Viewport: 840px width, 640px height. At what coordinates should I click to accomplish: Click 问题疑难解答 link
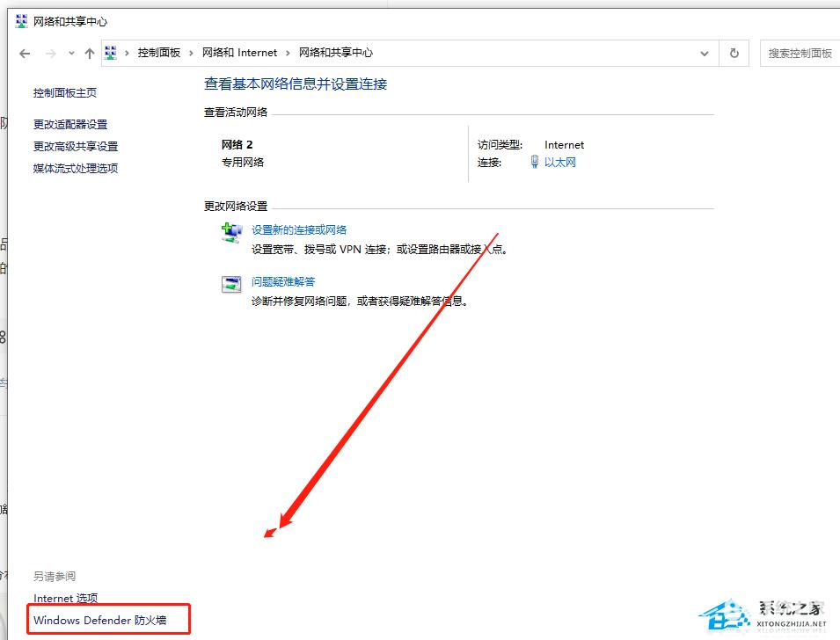pyautogui.click(x=283, y=281)
